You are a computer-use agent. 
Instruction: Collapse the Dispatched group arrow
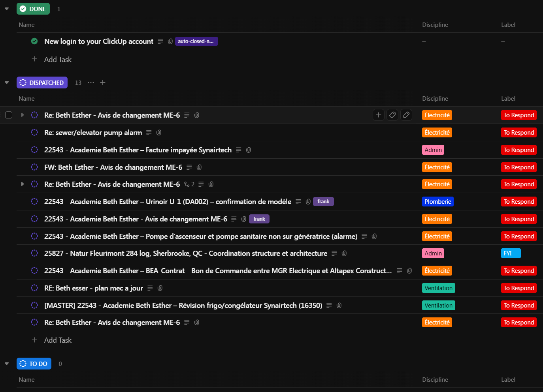point(7,83)
